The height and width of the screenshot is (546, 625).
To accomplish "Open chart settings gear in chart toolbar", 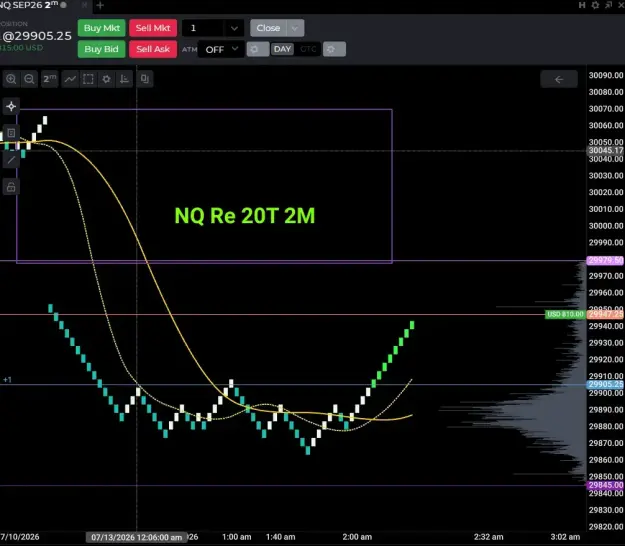I will pos(106,79).
